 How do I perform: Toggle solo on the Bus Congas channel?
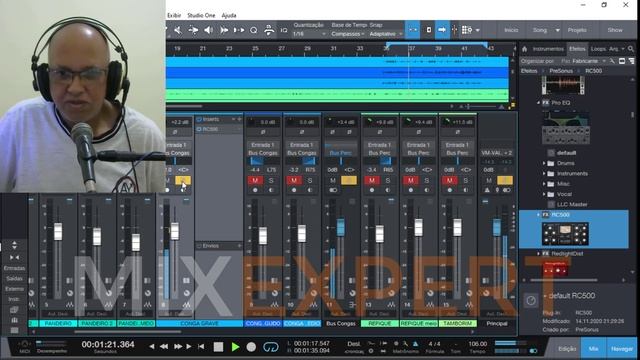pyautogui.click(x=349, y=180)
